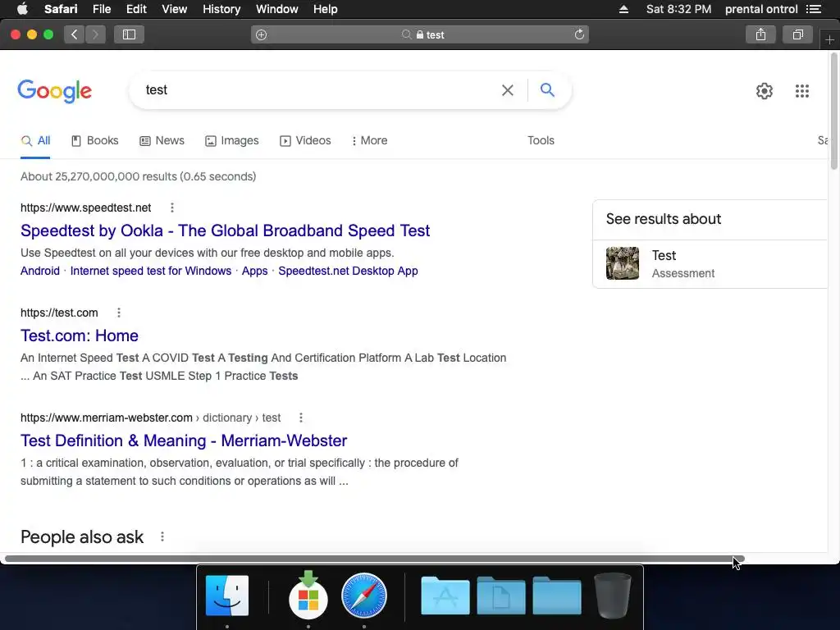Viewport: 840px width, 630px height.
Task: Open the Microsoft installer Dock icon
Action: pos(308,594)
